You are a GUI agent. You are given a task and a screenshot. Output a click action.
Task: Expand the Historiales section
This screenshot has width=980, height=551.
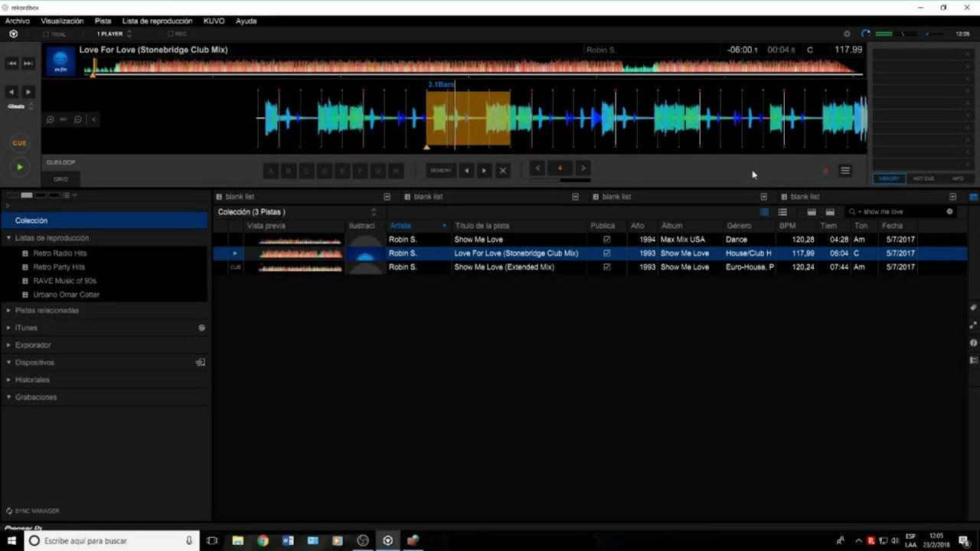8,380
